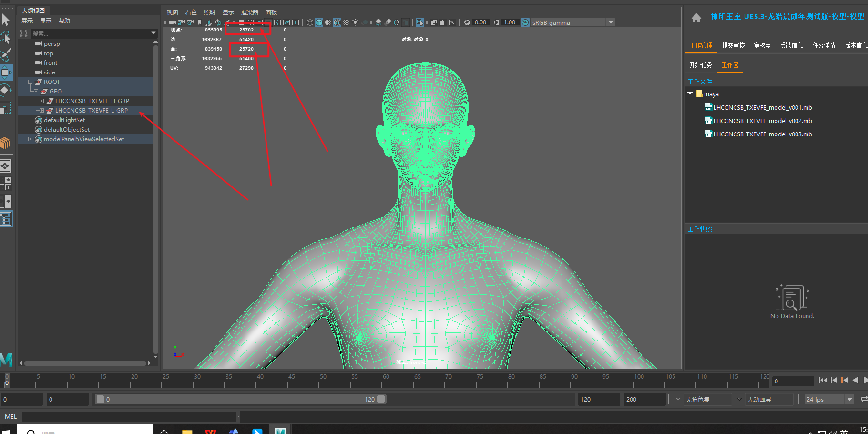Switch to the 提交审核 tab
Image resolution: width=868 pixels, height=434 pixels.
click(733, 45)
